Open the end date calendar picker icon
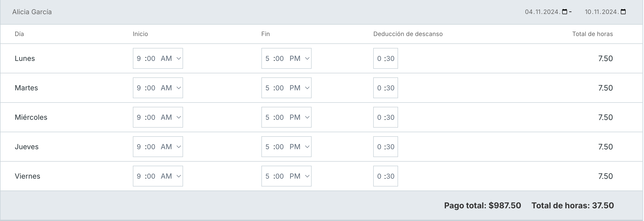 (x=623, y=12)
